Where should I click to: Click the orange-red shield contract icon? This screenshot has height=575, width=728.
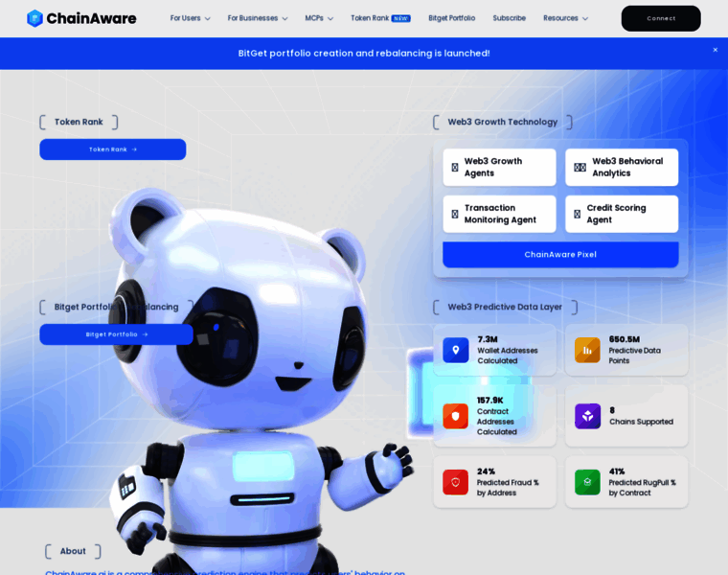point(455,416)
